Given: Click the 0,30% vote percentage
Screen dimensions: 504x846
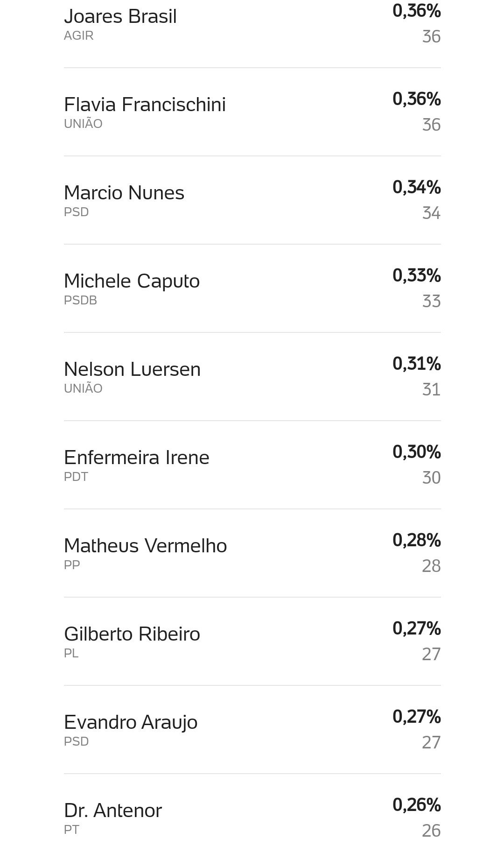Looking at the screenshot, I should click(417, 452).
